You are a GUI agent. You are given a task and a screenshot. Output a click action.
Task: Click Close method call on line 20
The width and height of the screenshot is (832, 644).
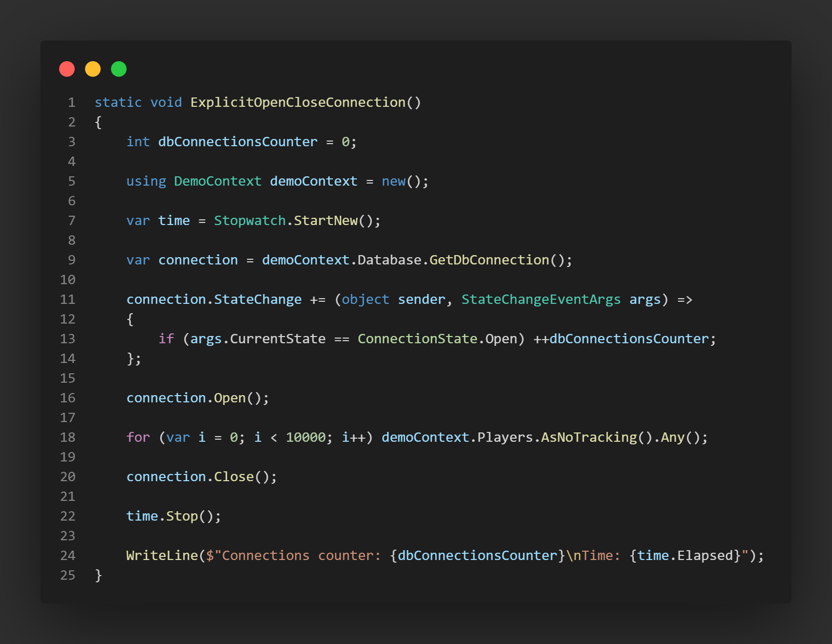(234, 477)
